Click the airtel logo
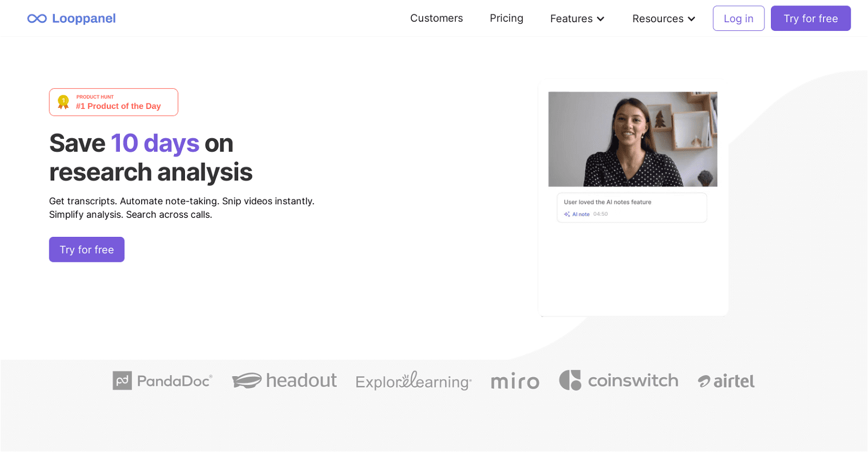 (x=726, y=381)
